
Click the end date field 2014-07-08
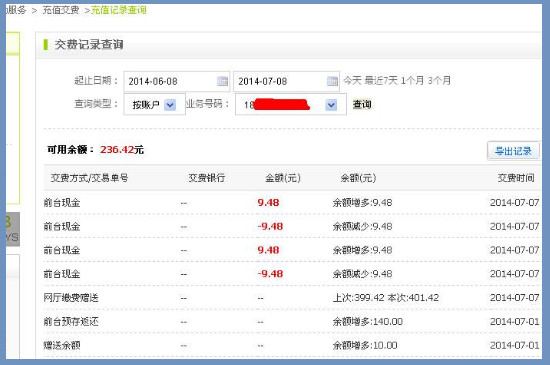[286, 81]
